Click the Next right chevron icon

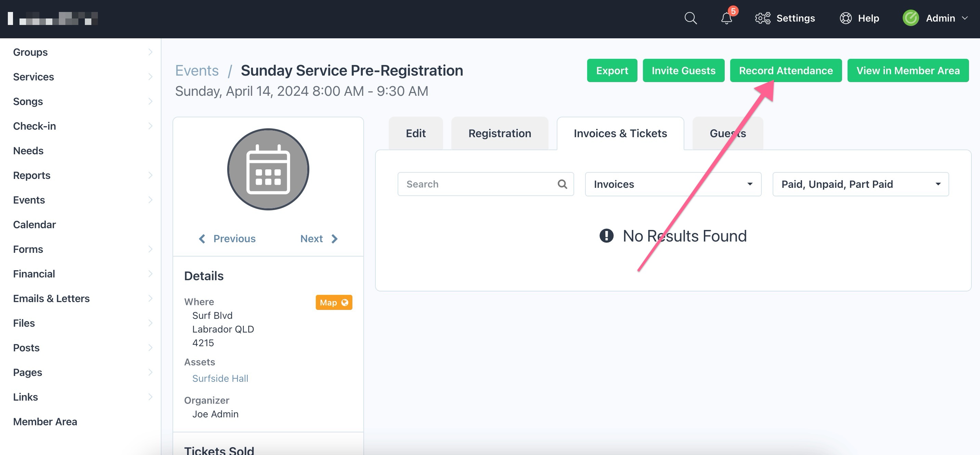coord(334,238)
